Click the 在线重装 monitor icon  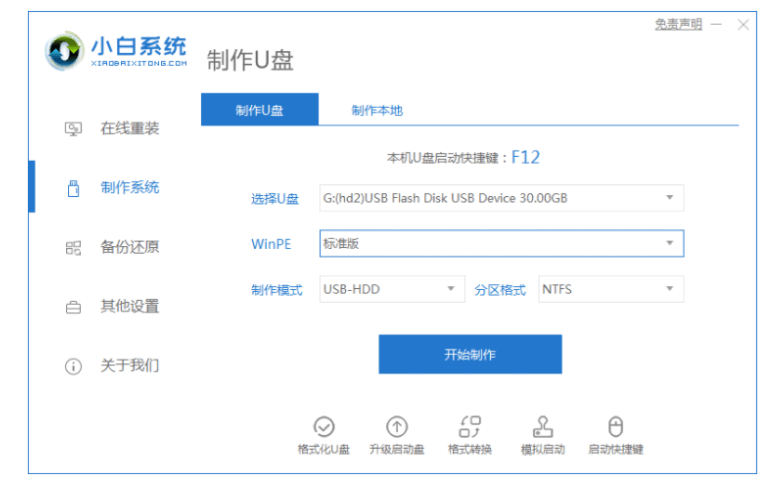coord(73,129)
